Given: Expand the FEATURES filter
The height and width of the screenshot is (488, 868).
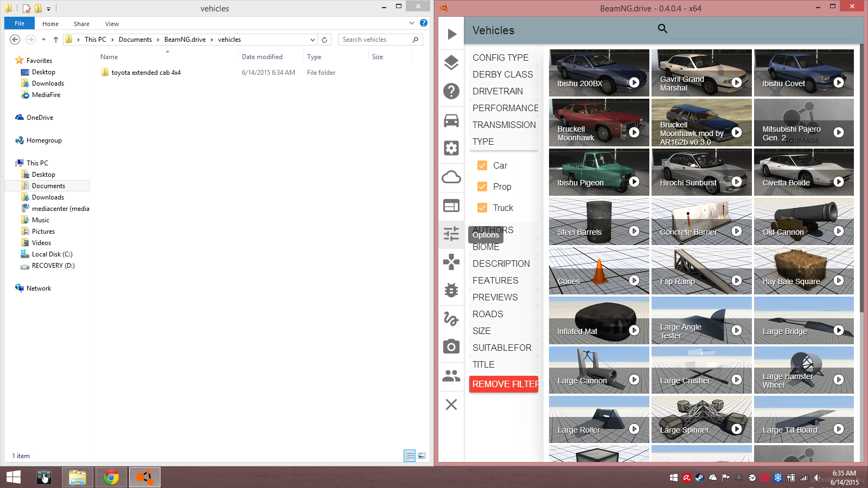Looking at the screenshot, I should tap(503, 280).
